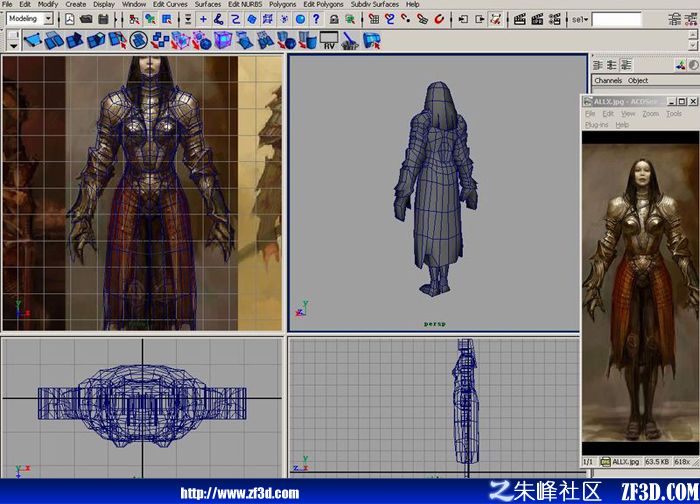Toggle construction history on/off icon

(496, 19)
